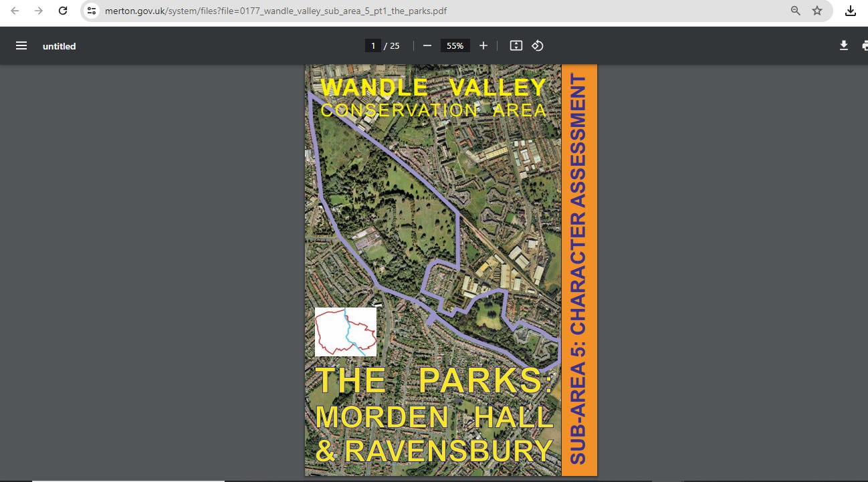
Task: Download the PDF file
Action: 844,45
